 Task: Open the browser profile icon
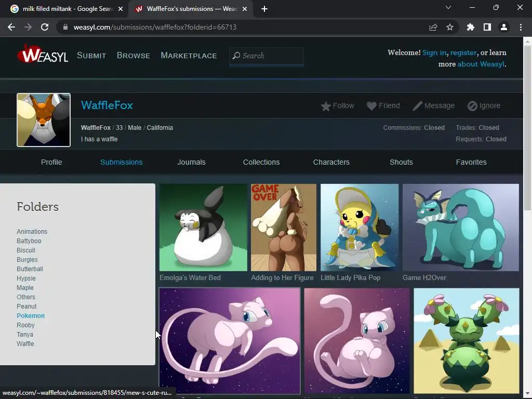click(504, 27)
